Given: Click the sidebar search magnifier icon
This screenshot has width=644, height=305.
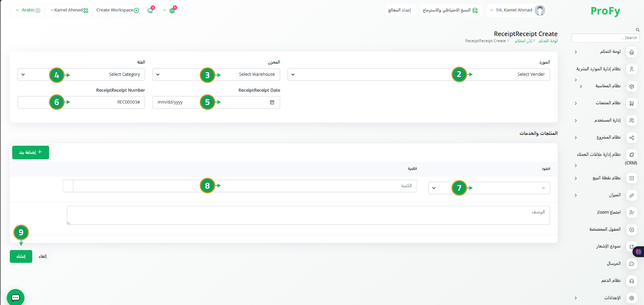Looking at the screenshot, I should click(x=638, y=30).
